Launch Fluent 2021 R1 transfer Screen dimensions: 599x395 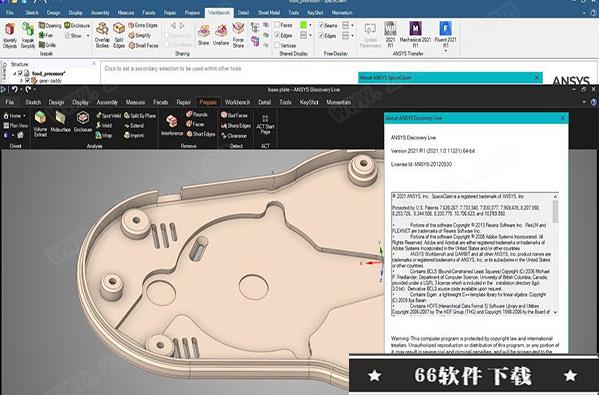click(445, 34)
